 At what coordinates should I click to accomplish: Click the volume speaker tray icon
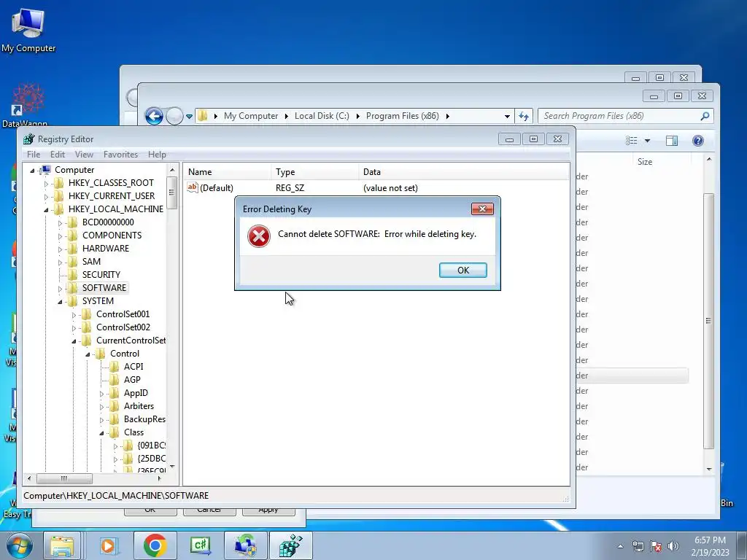click(x=673, y=545)
